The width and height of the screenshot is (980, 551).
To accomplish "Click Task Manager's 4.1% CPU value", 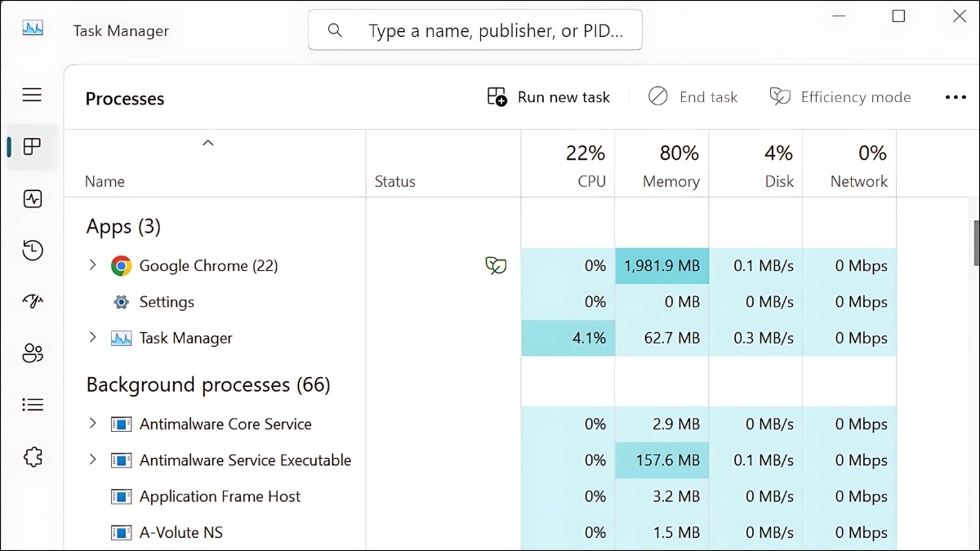I will (568, 338).
